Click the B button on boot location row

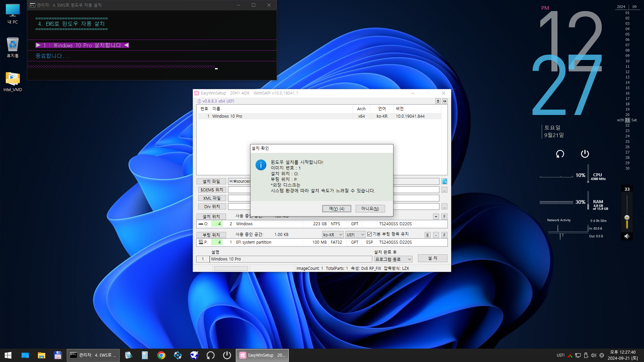pos(427,235)
